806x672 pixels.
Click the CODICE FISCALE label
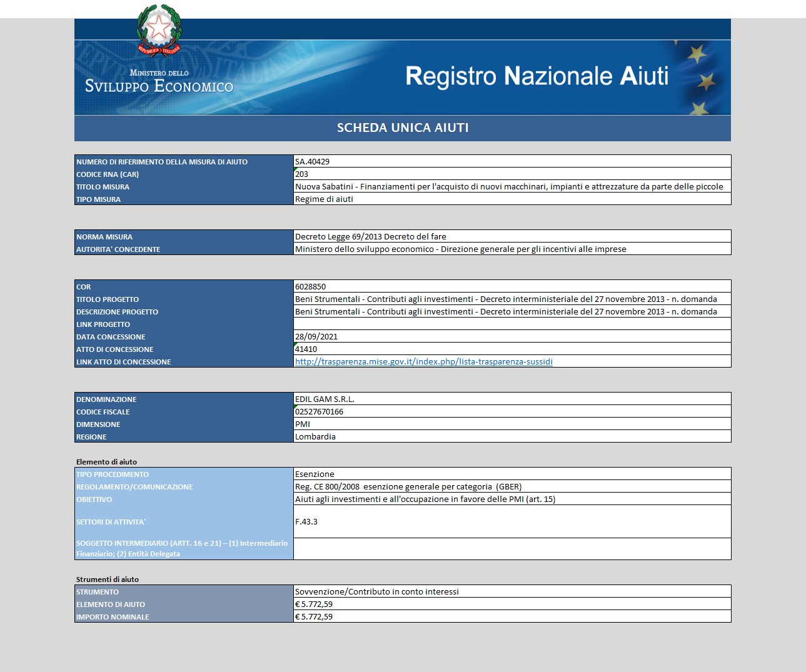[103, 412]
